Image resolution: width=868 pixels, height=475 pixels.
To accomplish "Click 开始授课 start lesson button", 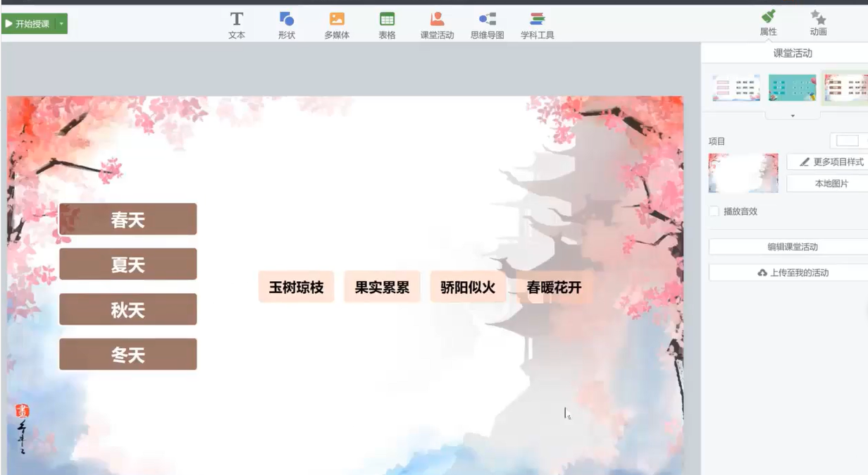I will pyautogui.click(x=28, y=24).
